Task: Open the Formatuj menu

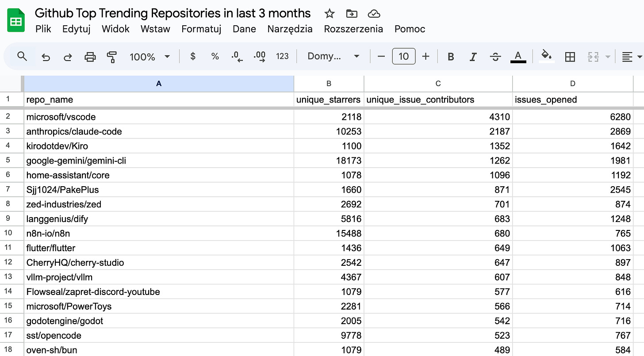Action: (x=201, y=29)
